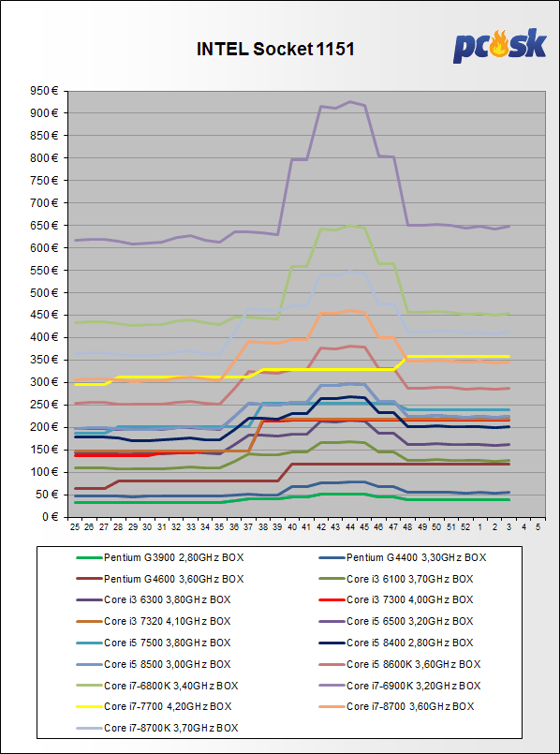
Task: Select the Pentium G3900 2,80GHz BOX legend label
Action: pyautogui.click(x=173, y=558)
